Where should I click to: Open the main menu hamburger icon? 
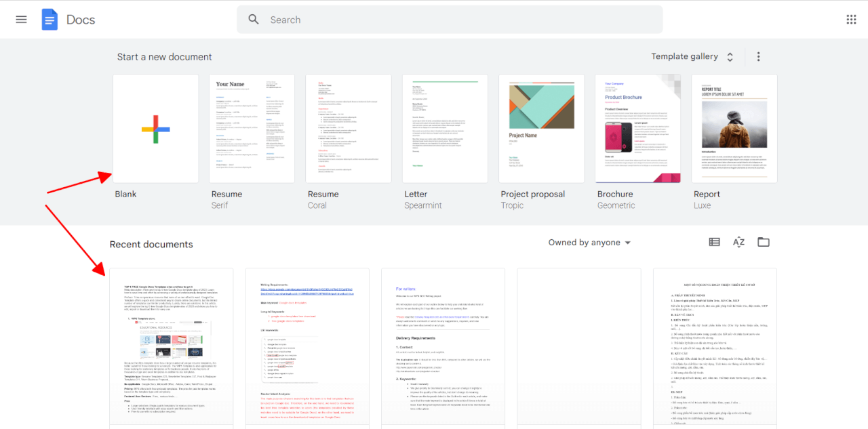coord(21,20)
